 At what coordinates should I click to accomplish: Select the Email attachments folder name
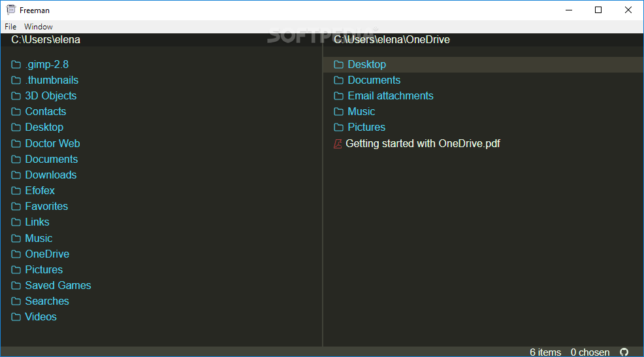(x=391, y=96)
